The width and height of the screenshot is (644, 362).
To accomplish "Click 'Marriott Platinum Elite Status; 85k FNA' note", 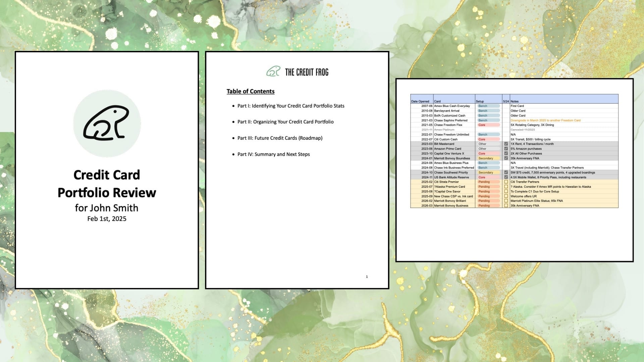I will coord(537,201).
